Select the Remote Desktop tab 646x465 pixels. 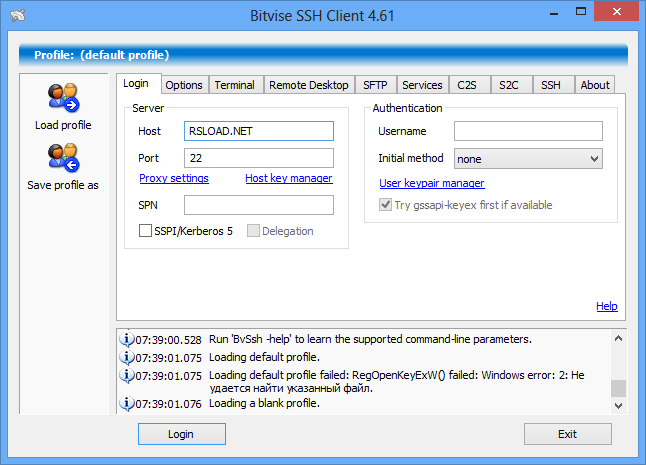tap(309, 85)
